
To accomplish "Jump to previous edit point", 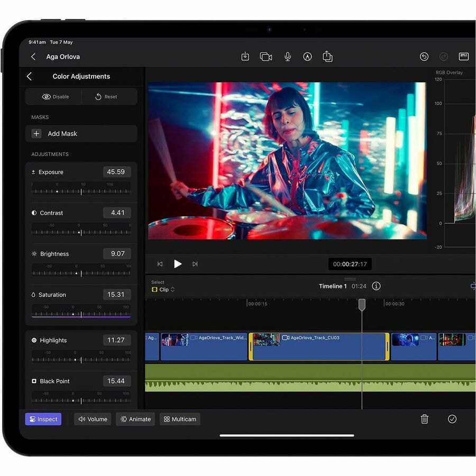I will tap(160, 264).
